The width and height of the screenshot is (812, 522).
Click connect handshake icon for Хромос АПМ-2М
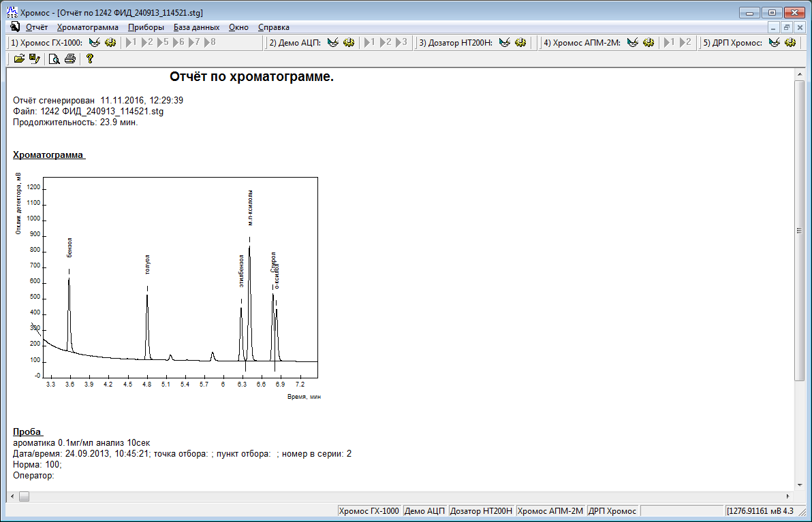(633, 43)
